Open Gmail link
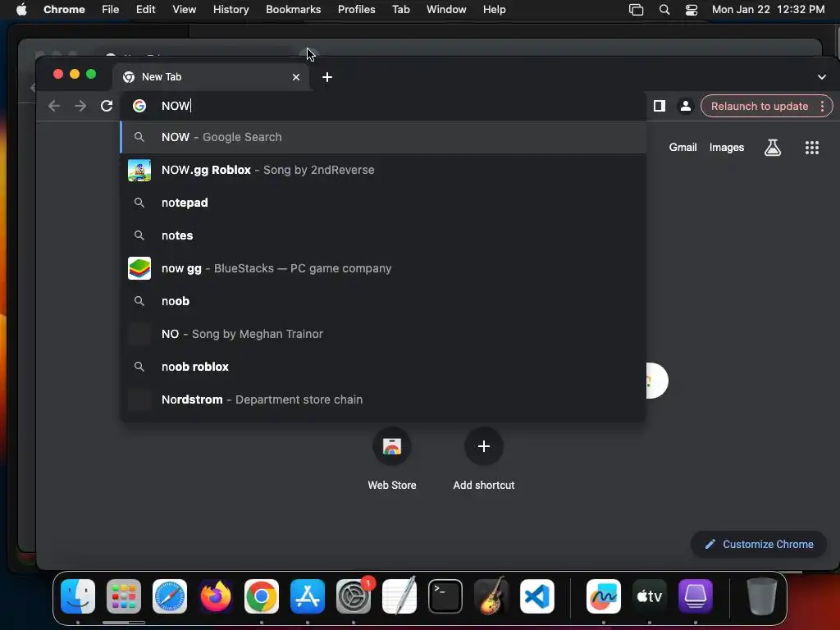 [x=682, y=148]
